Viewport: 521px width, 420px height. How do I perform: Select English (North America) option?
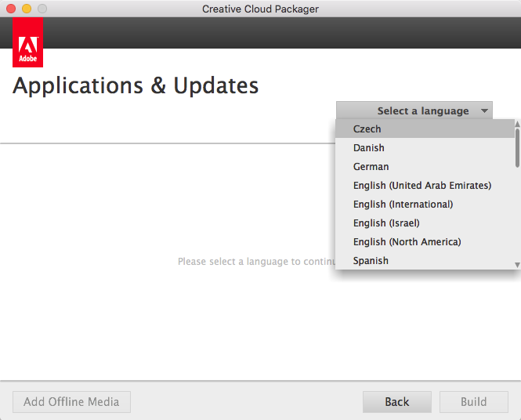point(425,242)
